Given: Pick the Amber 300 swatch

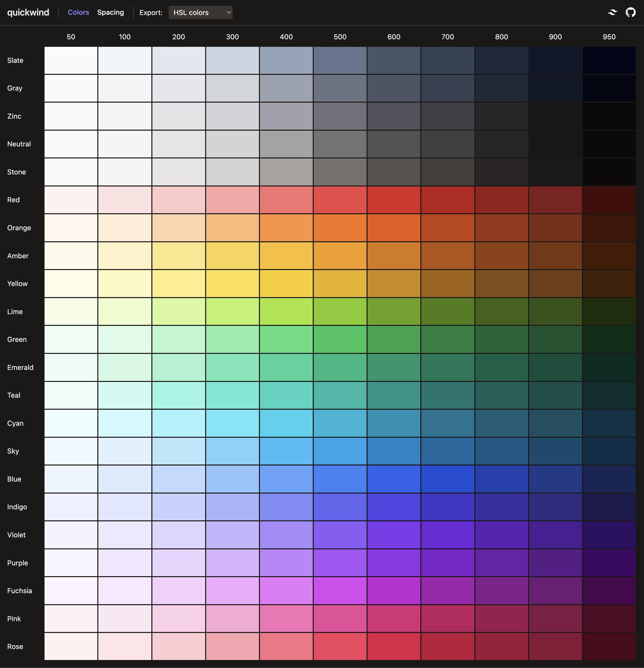Looking at the screenshot, I should click(232, 255).
